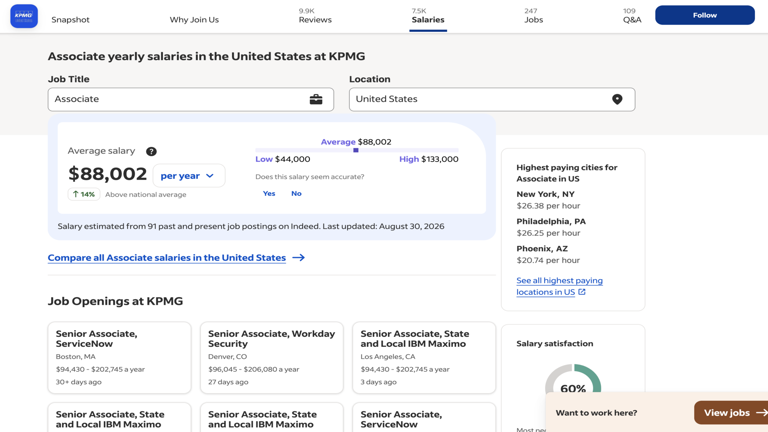This screenshot has height=432, width=768.
Task: Click the Salary satisfaction heading
Action: (x=554, y=343)
